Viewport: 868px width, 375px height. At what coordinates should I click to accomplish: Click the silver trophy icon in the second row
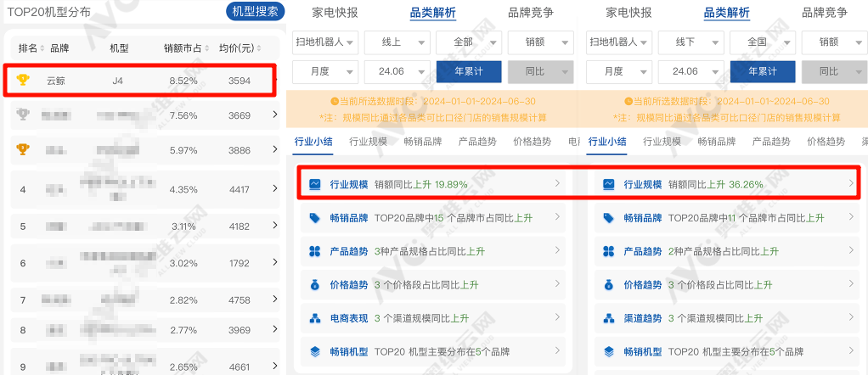pos(23,115)
